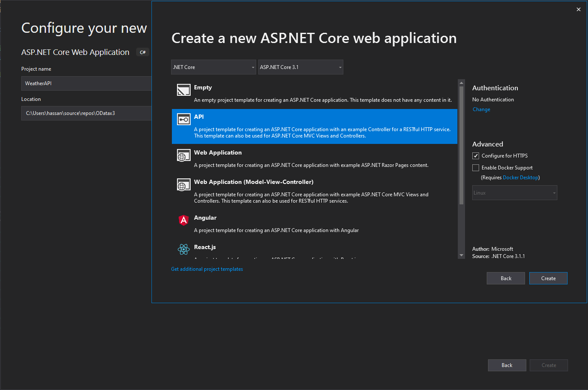Choose the Angular logo icon

pos(183,220)
